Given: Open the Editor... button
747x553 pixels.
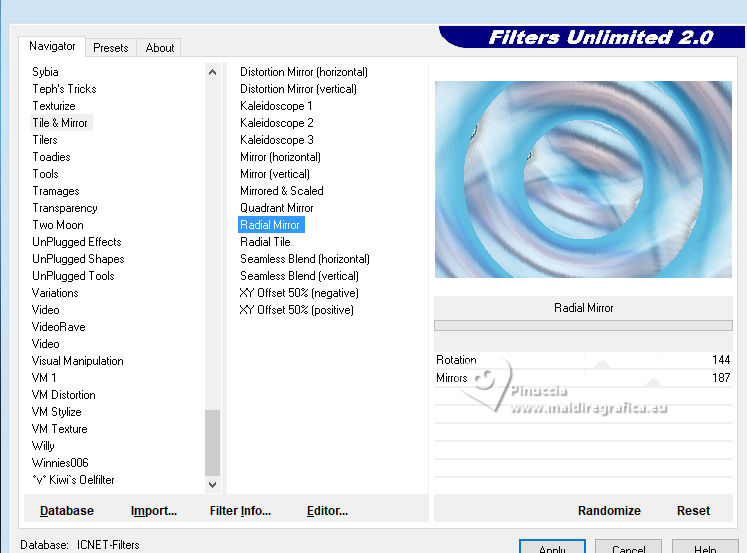Looking at the screenshot, I should coord(327,511).
